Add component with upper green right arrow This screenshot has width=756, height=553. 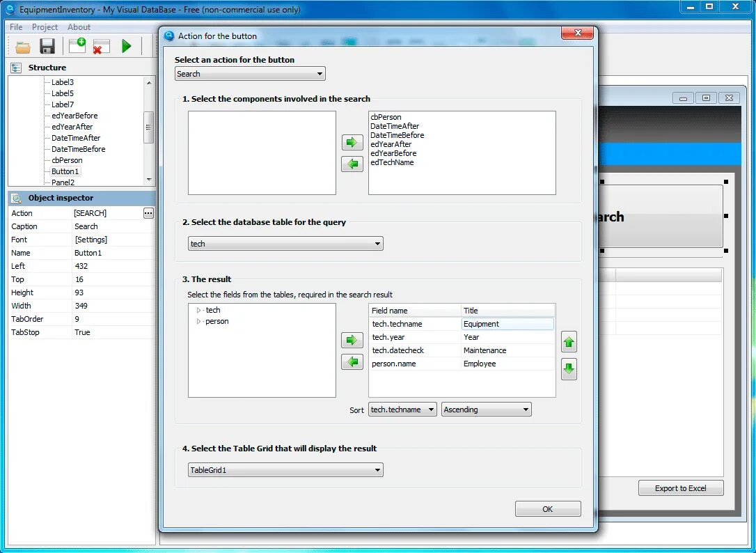(x=352, y=142)
